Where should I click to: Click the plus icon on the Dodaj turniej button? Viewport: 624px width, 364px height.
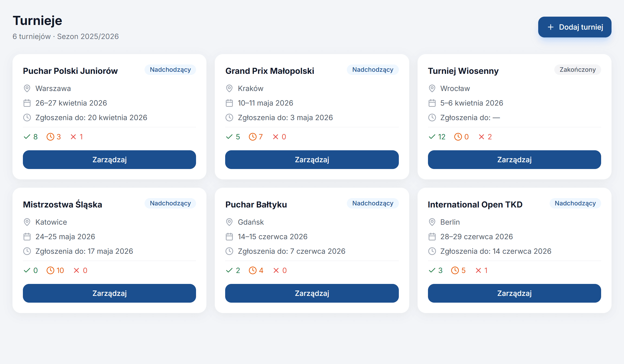(x=551, y=27)
